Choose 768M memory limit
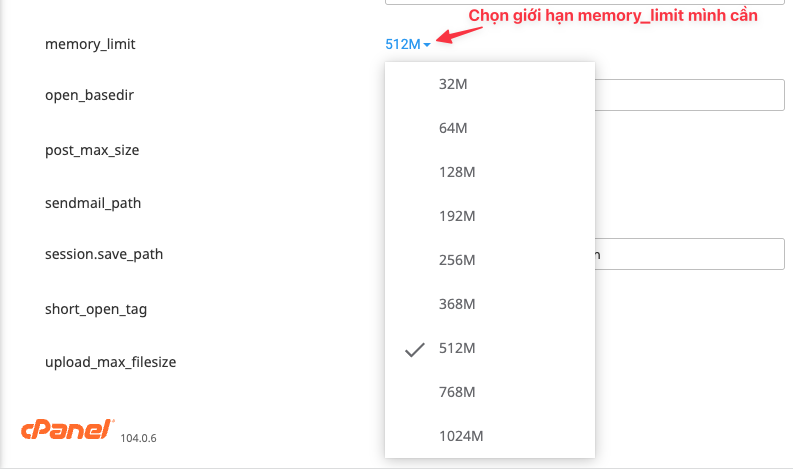793x471 pixels. [x=490, y=392]
